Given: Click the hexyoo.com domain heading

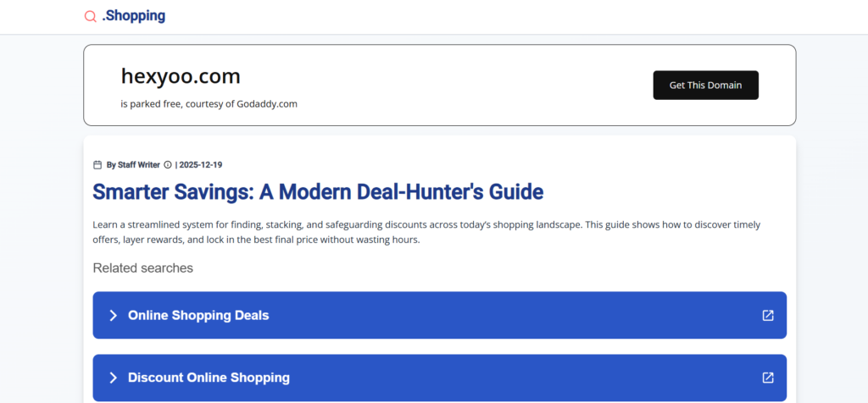Looking at the screenshot, I should (x=181, y=76).
